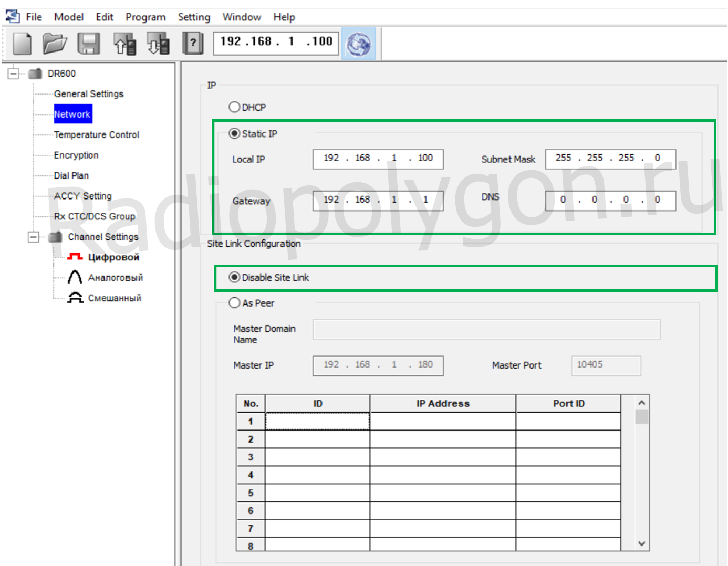The width and height of the screenshot is (728, 566).
Task: Click the first ID cell in row 1
Action: coord(317,422)
